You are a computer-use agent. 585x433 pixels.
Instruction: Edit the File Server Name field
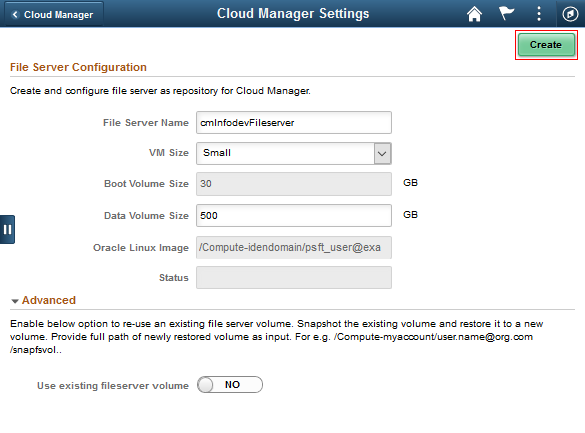point(294,122)
